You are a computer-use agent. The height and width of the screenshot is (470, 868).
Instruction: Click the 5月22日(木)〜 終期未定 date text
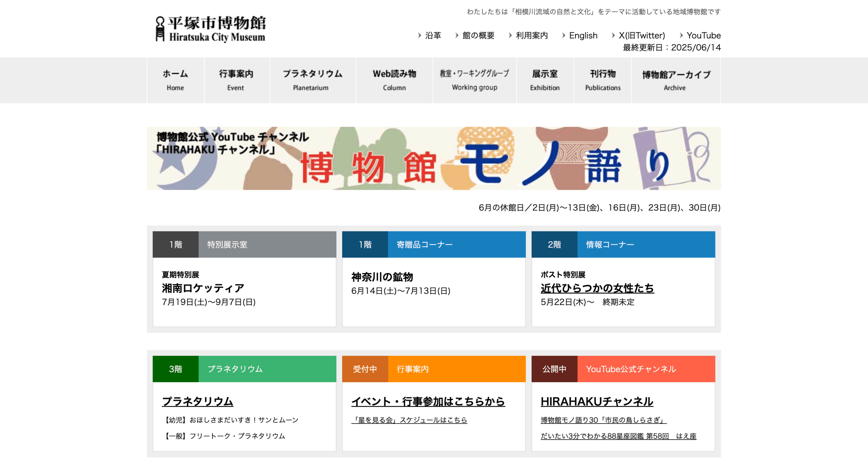[587, 302]
